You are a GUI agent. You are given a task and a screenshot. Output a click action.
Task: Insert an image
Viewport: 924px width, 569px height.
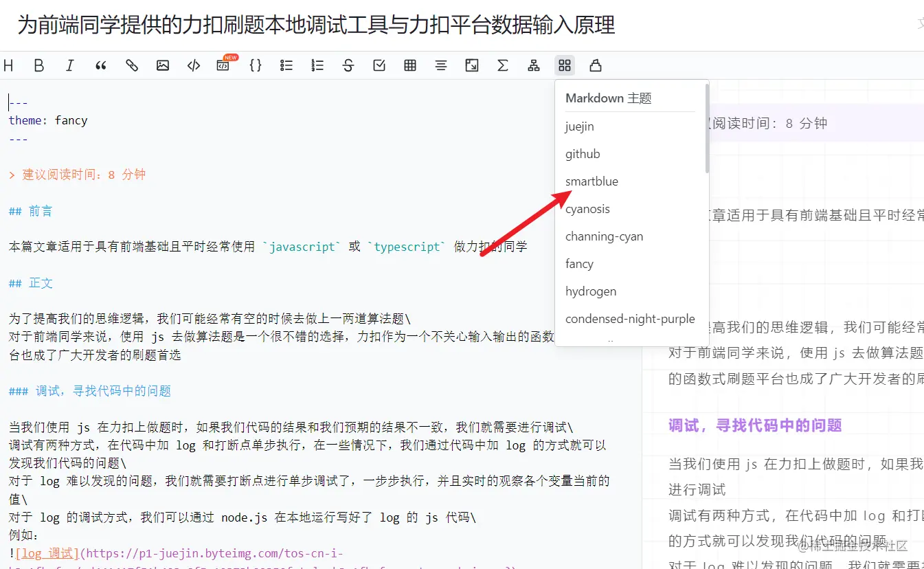[162, 65]
